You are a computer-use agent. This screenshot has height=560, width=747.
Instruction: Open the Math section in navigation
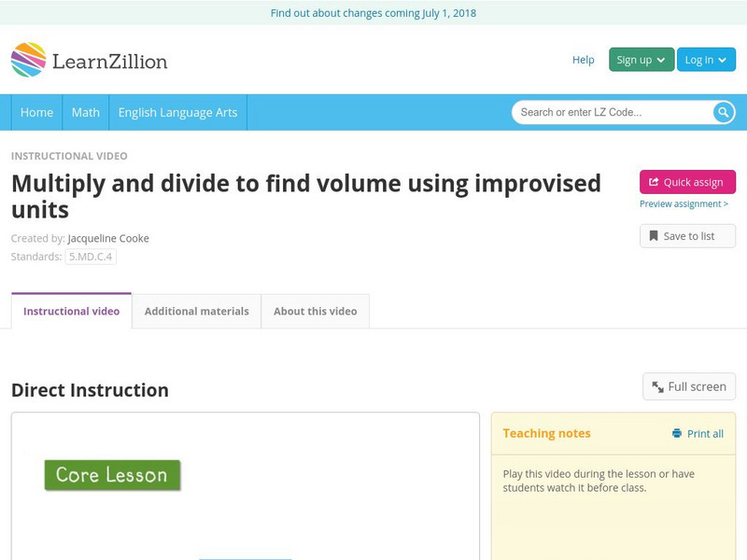pyautogui.click(x=85, y=112)
